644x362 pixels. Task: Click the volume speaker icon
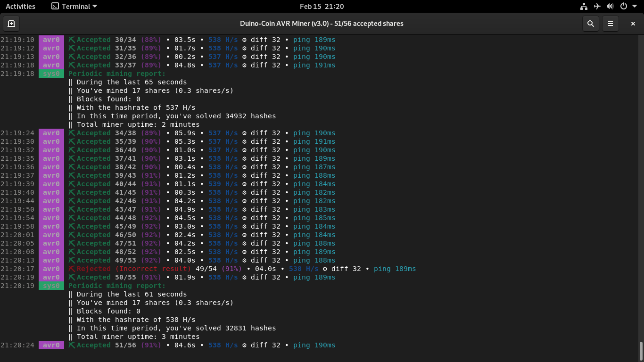click(x=610, y=6)
